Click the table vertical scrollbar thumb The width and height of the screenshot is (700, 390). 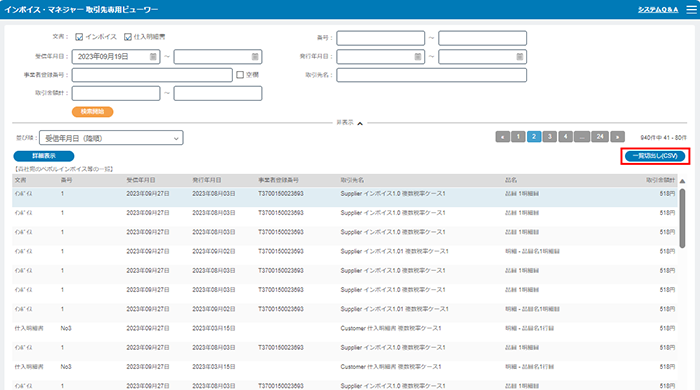682,218
